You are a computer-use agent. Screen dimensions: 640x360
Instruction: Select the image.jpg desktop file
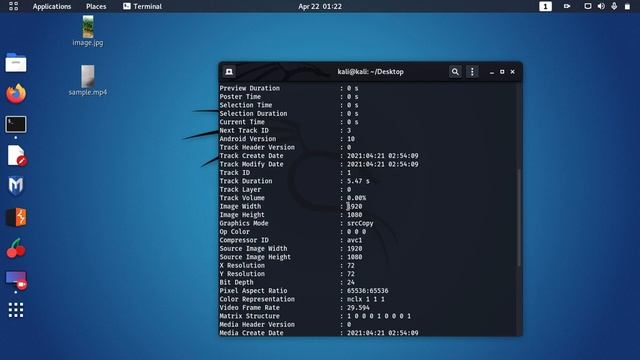pos(88,31)
